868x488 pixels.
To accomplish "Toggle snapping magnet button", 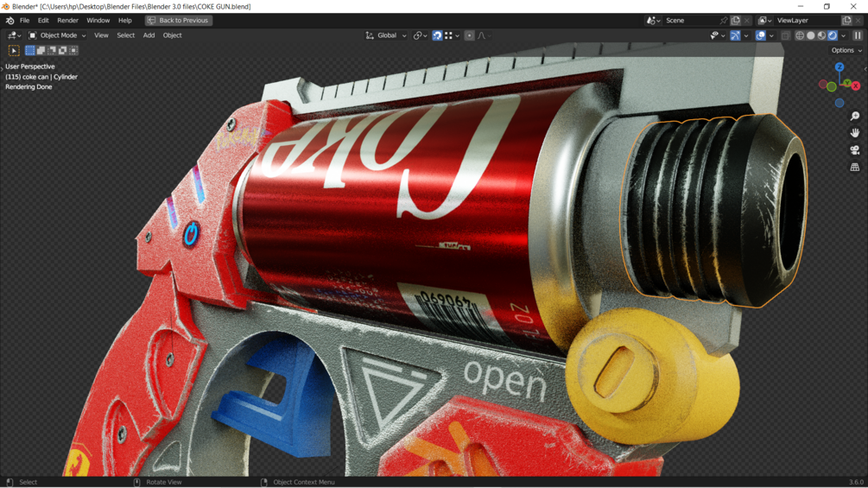I will [437, 35].
